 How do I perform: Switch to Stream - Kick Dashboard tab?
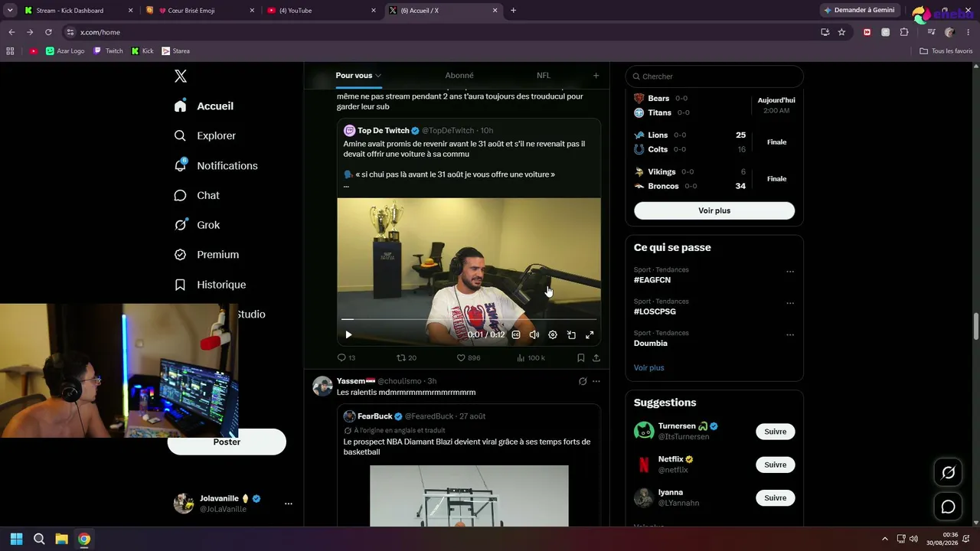[x=78, y=11]
